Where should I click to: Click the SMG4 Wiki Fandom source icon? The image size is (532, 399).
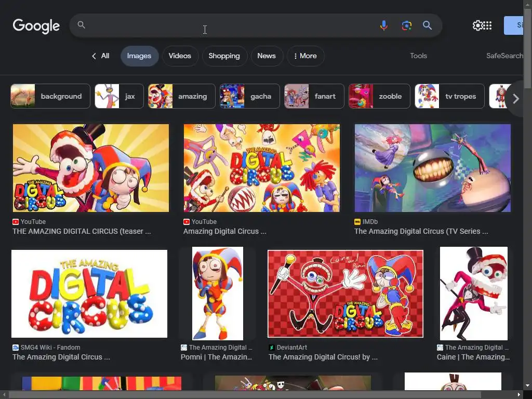tap(16, 348)
